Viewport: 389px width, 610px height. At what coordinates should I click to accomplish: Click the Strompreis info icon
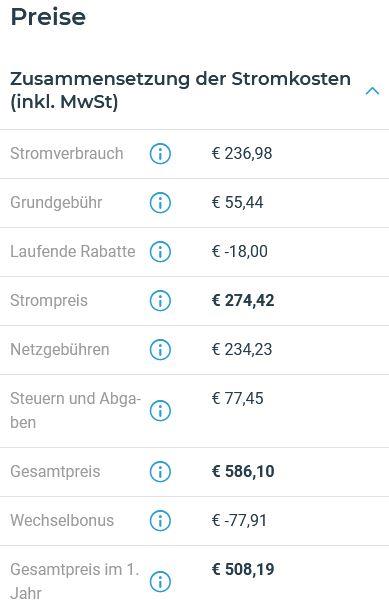[x=160, y=301]
